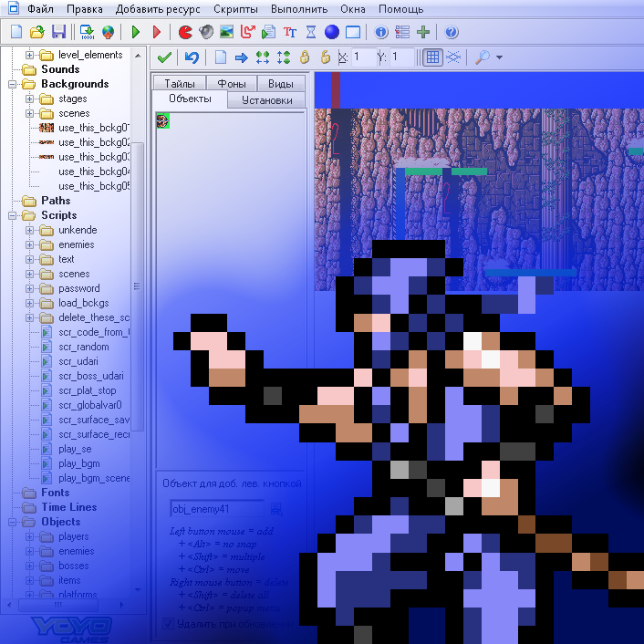
Task: Expand the unkende scripts folder
Action: pos(29,230)
